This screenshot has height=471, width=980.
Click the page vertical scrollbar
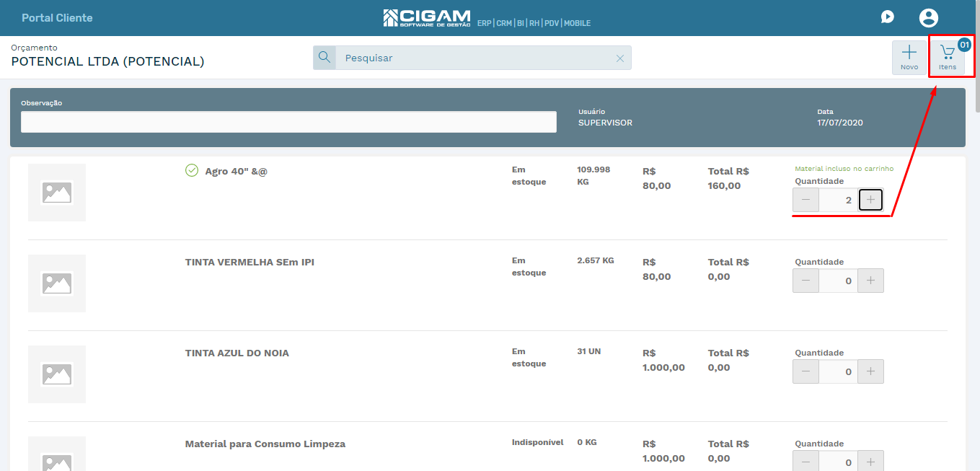click(977, 58)
